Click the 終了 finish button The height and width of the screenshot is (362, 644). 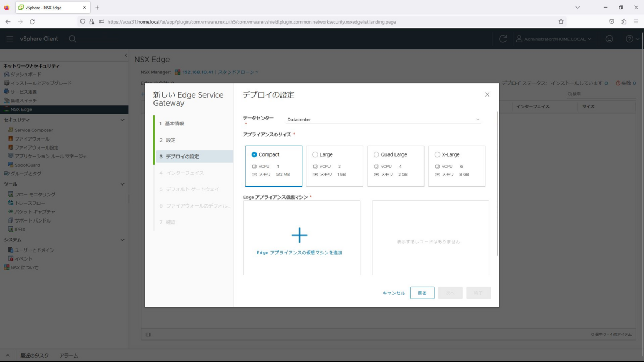pyautogui.click(x=478, y=293)
